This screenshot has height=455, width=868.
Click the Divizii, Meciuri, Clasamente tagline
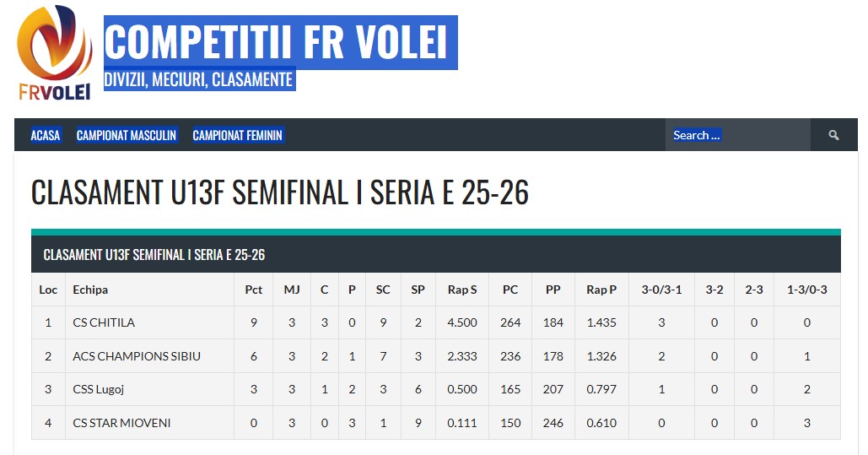[x=198, y=79]
